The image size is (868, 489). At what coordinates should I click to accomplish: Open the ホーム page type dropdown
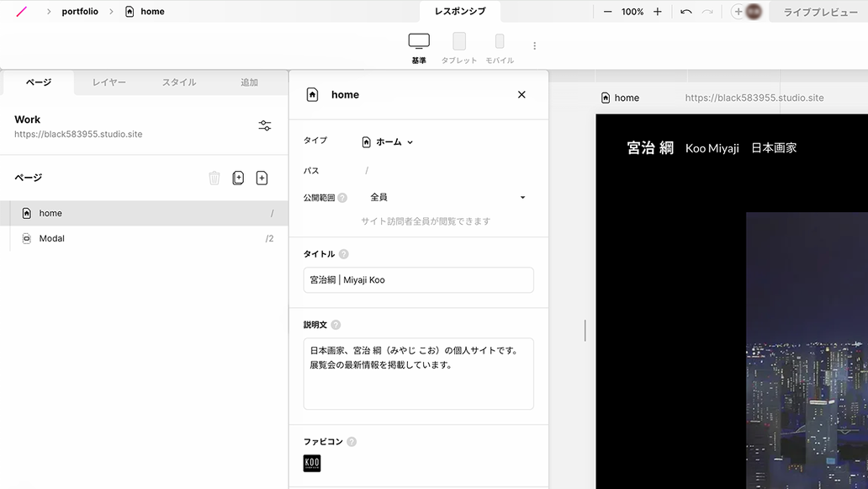388,142
